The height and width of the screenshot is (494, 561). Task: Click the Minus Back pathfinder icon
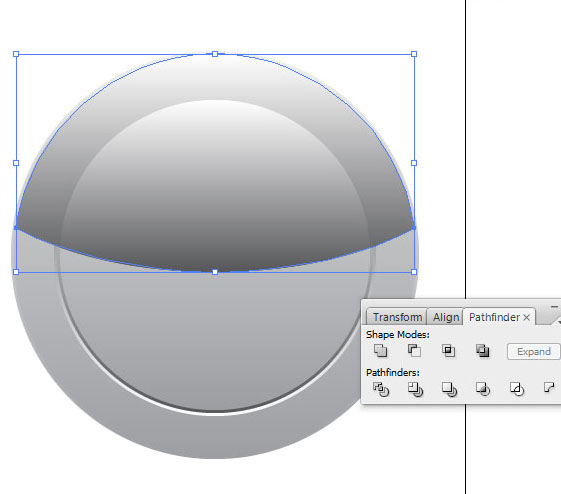[549, 387]
